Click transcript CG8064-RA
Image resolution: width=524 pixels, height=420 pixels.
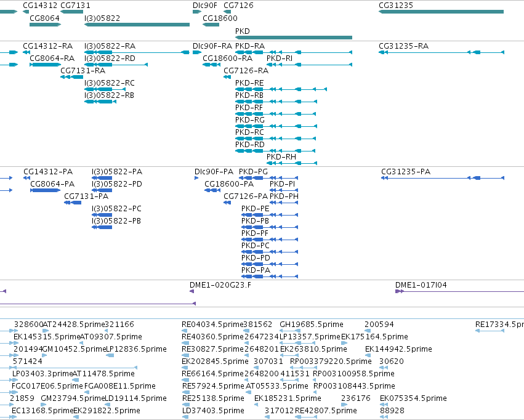click(52, 59)
